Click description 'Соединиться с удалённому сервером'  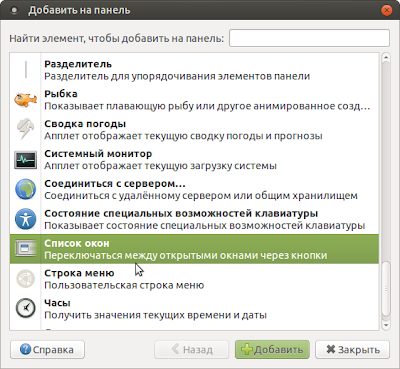tap(201, 196)
